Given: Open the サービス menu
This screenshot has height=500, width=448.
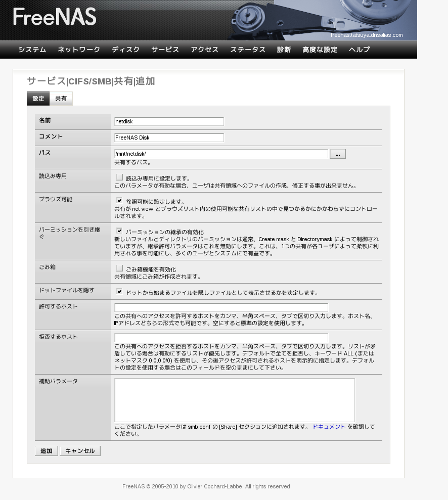Looking at the screenshot, I should pyautogui.click(x=165, y=50).
